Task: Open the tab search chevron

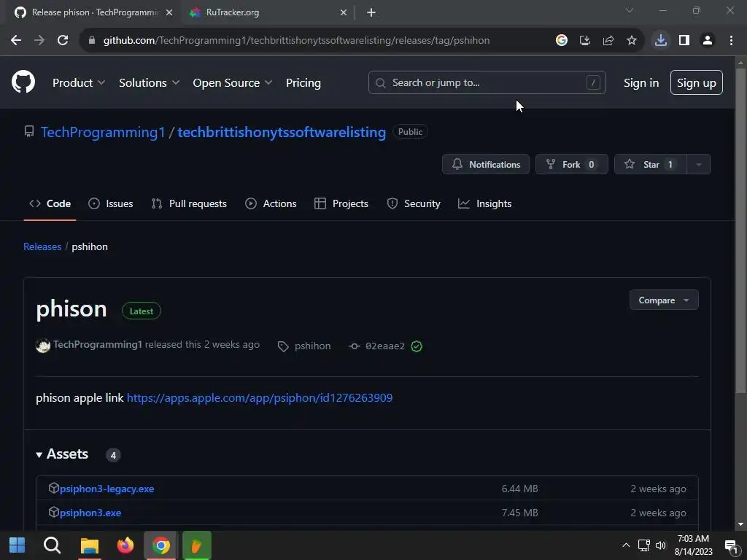Action: [630, 10]
